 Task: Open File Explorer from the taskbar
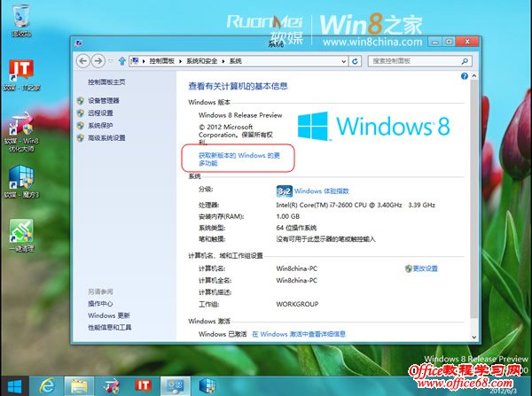click(x=79, y=386)
